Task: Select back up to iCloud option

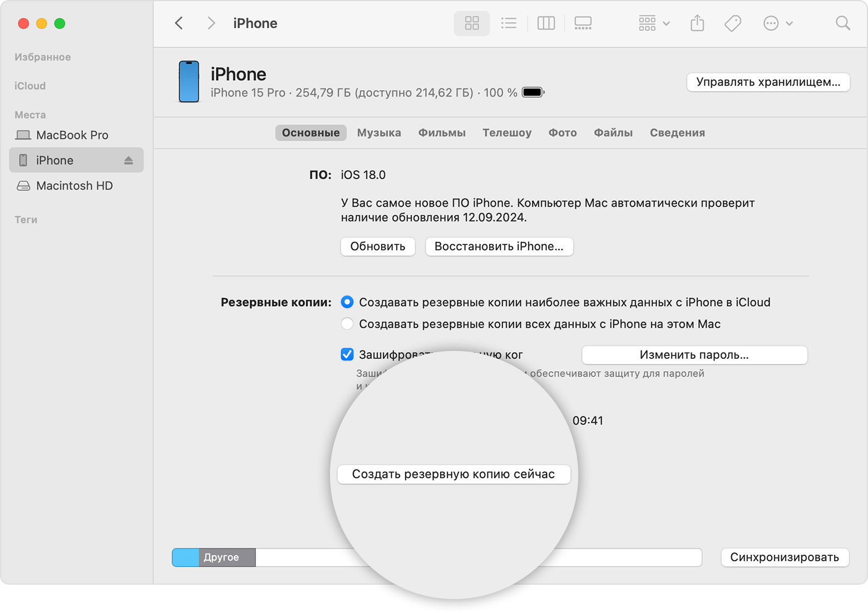Action: [347, 302]
